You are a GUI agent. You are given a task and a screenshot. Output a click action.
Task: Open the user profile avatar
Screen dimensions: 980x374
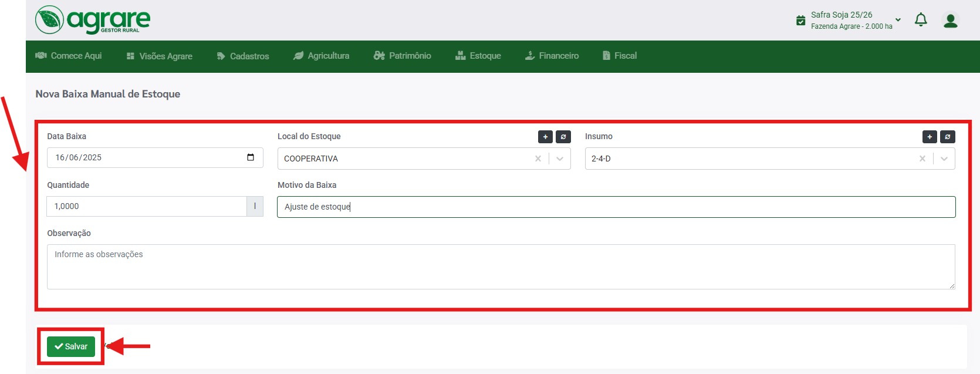950,21
